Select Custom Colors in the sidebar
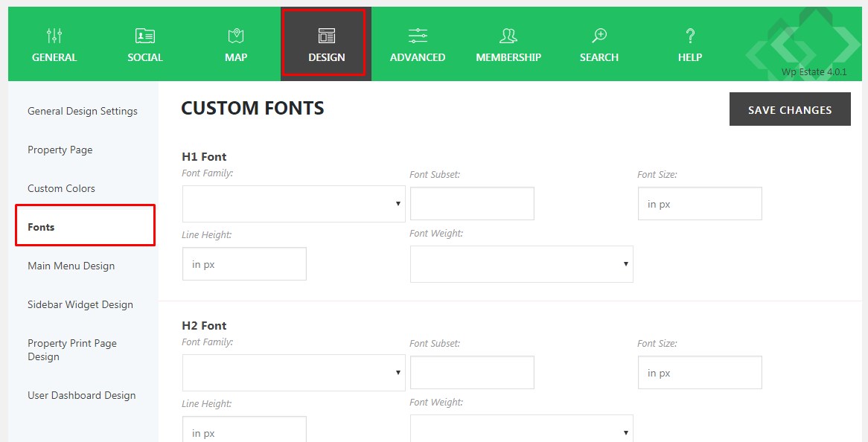868x442 pixels. [61, 188]
